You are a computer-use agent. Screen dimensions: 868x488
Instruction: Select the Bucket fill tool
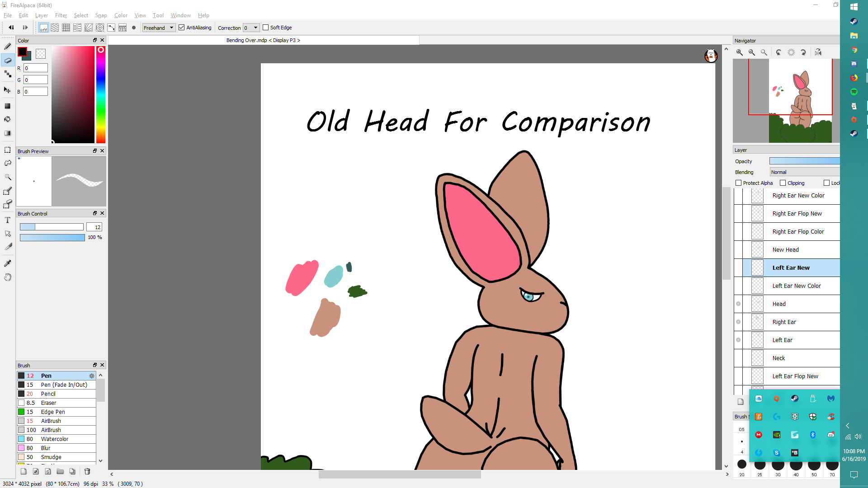pyautogui.click(x=8, y=119)
